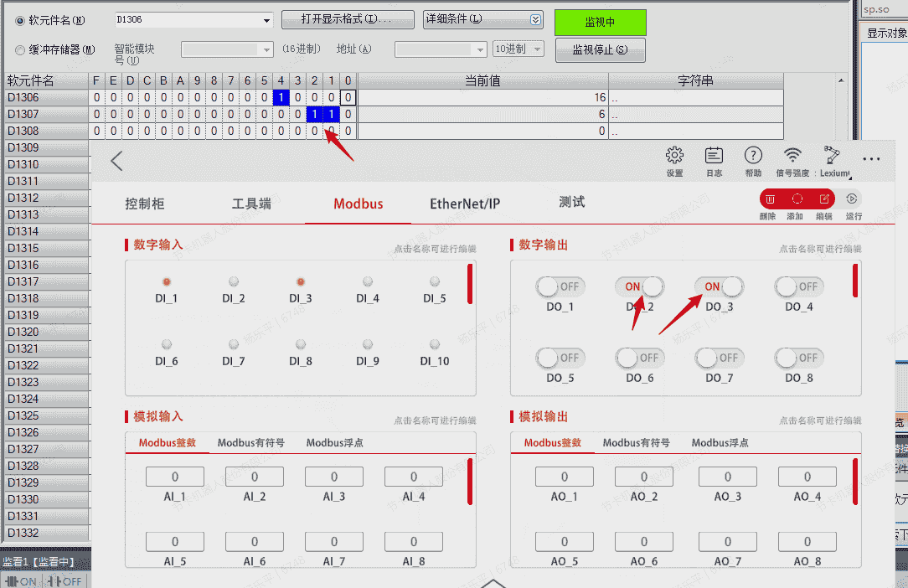This screenshot has height=588, width=908.
Task: Open the 日志 log icon
Action: (x=714, y=156)
